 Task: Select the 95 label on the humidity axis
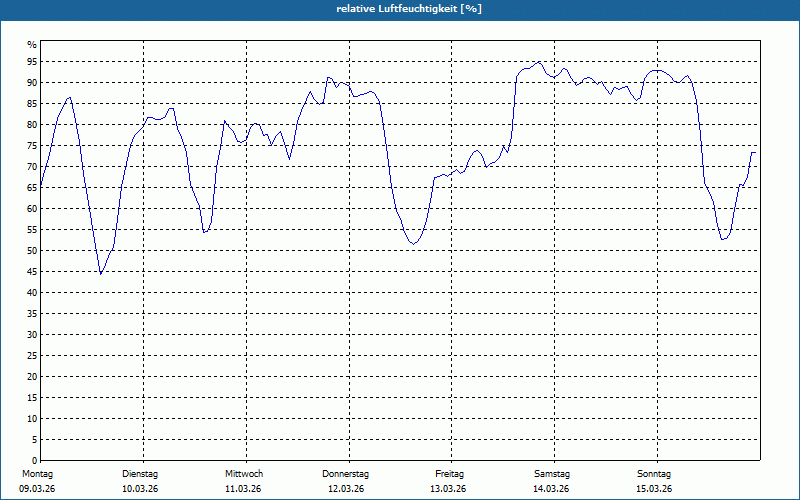point(32,62)
